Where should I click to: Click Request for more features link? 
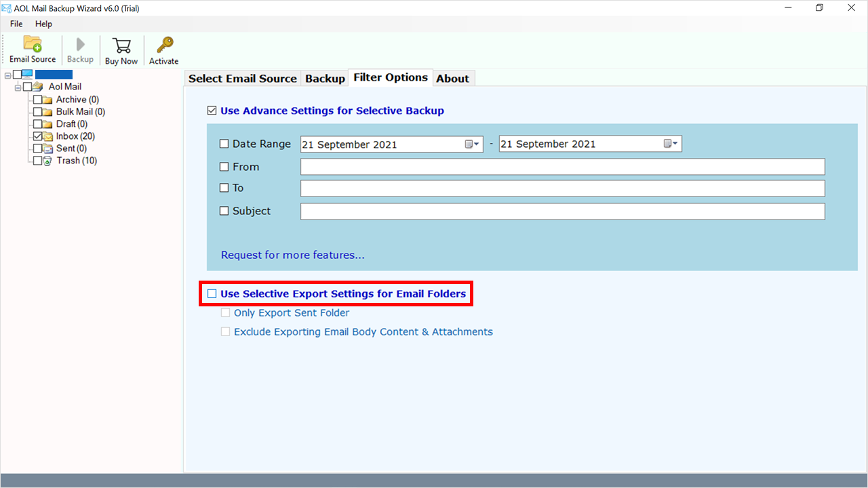click(x=292, y=255)
